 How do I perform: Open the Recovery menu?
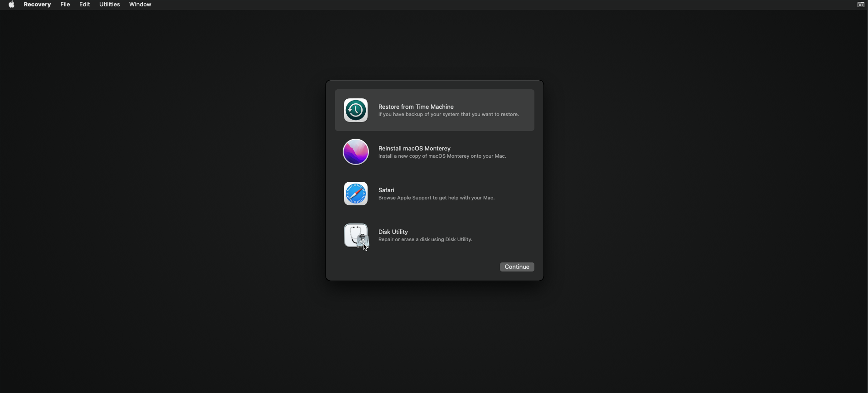[37, 5]
